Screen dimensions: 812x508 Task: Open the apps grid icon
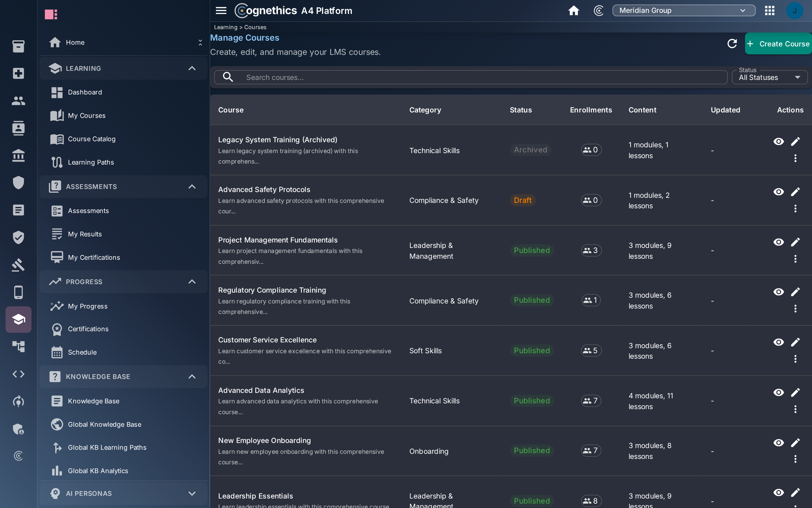[770, 10]
